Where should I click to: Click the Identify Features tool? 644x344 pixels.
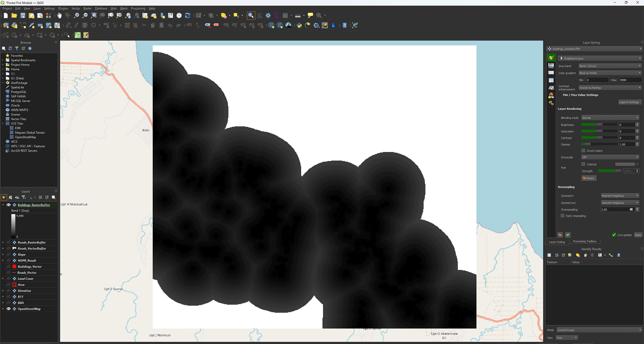(251, 15)
